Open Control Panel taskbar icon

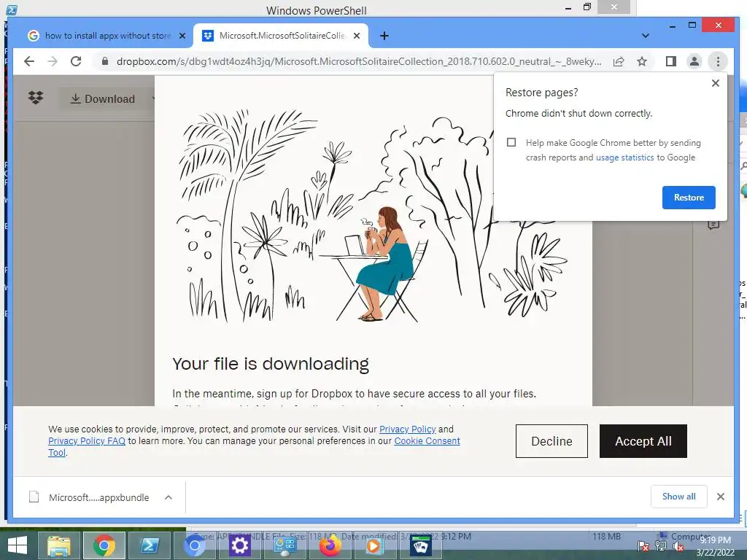(285, 545)
